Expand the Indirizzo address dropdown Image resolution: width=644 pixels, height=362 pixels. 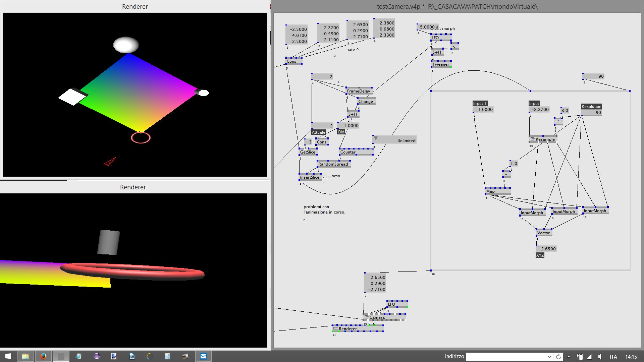coord(549,357)
